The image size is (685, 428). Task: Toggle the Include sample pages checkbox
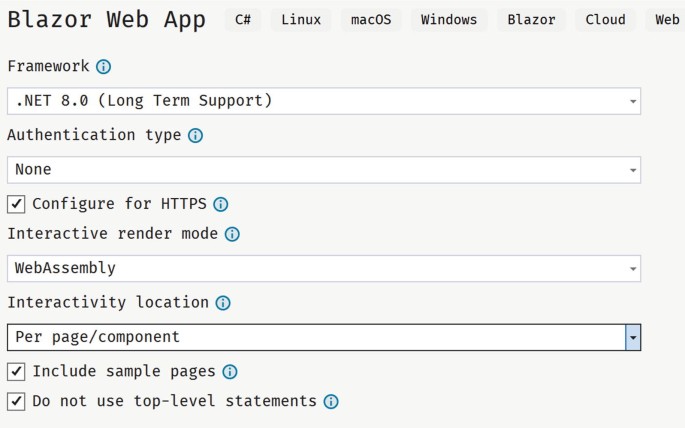[16, 372]
